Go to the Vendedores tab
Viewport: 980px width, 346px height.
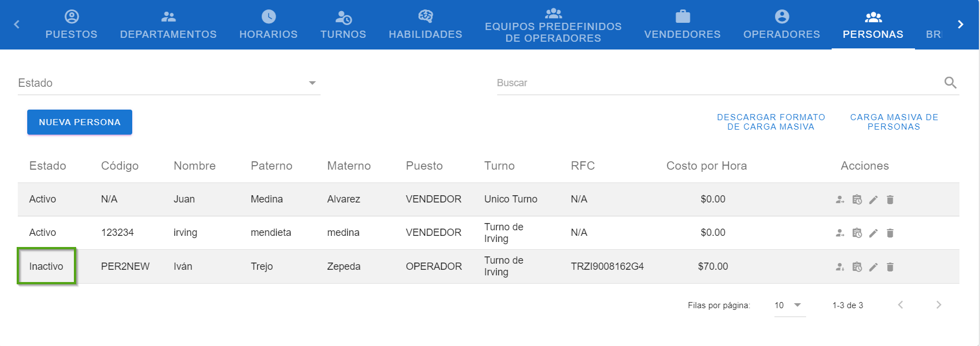tap(682, 25)
